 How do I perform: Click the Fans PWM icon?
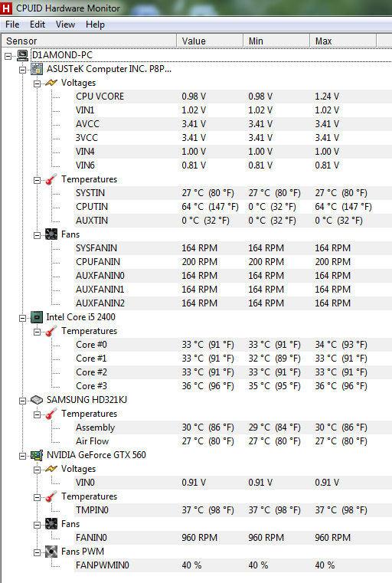[x=51, y=552]
